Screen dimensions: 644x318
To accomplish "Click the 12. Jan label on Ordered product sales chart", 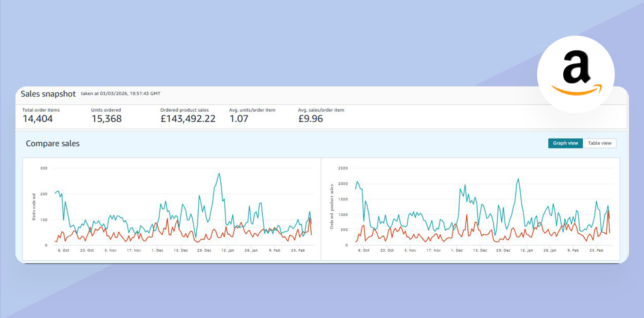I will pos(526,250).
